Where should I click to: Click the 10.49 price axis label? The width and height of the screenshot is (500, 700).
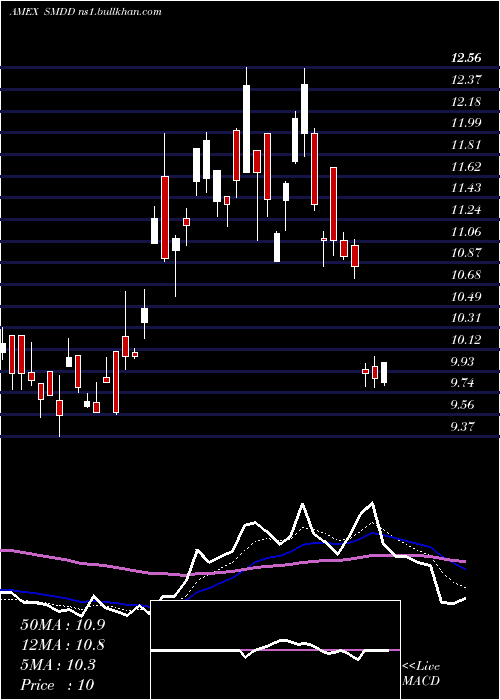(466, 296)
